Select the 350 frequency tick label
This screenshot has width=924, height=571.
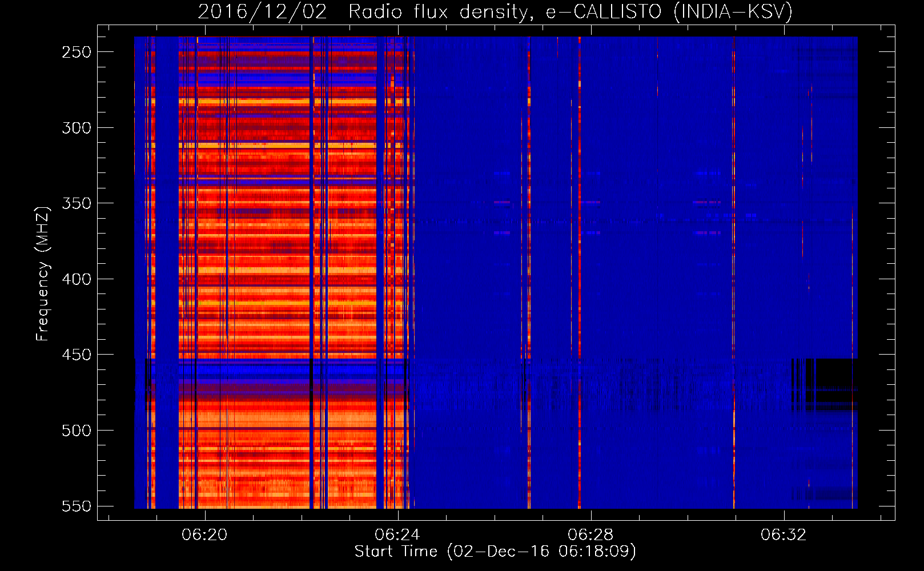[77, 203]
